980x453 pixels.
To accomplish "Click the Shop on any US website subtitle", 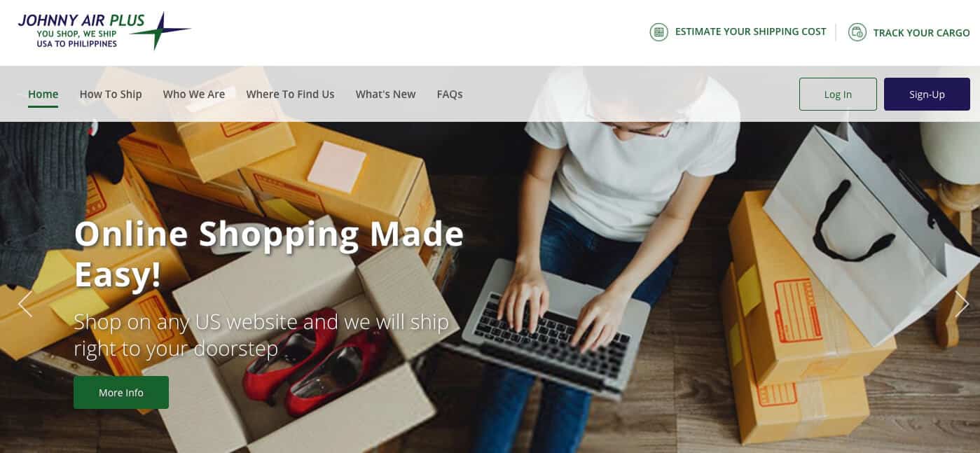I will [261, 335].
